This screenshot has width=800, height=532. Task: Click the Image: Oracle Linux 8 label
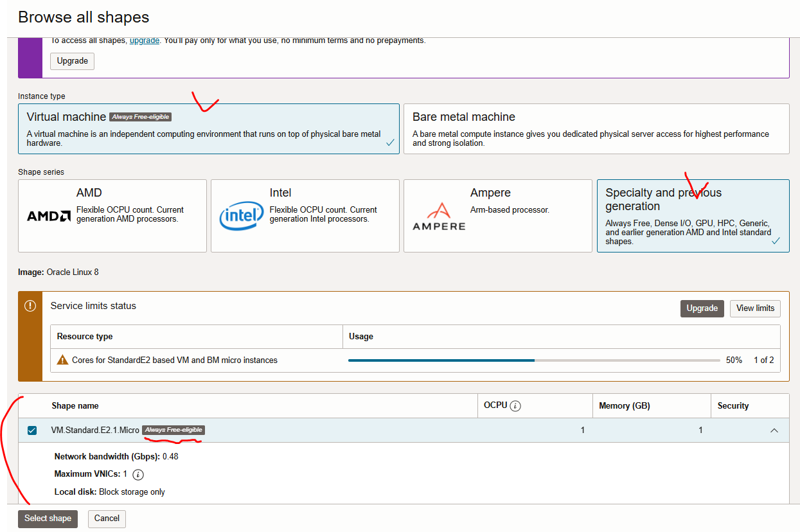[x=58, y=272]
